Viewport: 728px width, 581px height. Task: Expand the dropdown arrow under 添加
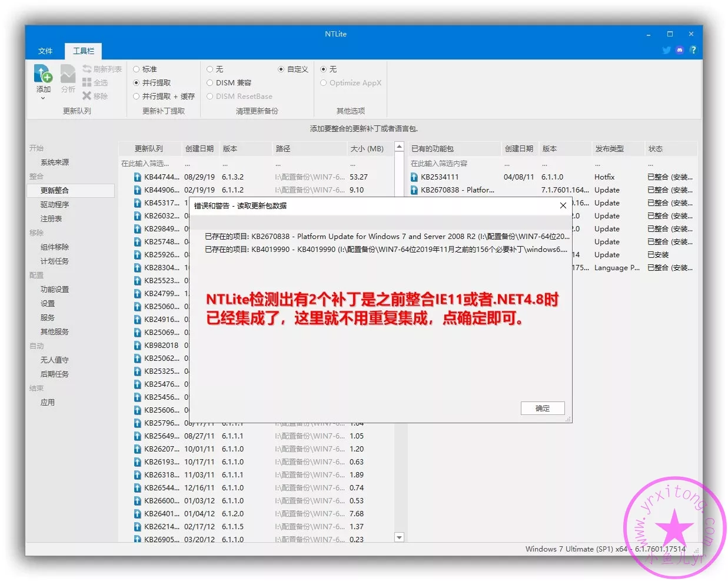point(43,98)
